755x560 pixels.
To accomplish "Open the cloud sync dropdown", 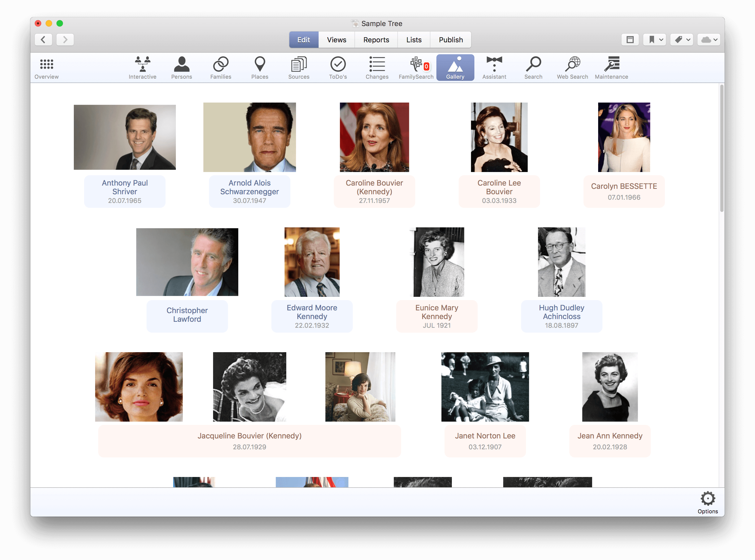I will pyautogui.click(x=709, y=40).
